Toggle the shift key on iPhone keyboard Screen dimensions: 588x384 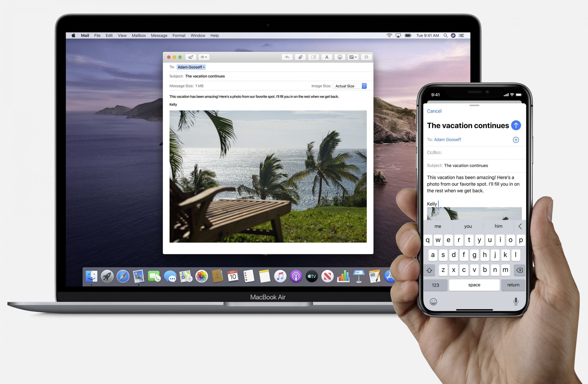(x=429, y=270)
